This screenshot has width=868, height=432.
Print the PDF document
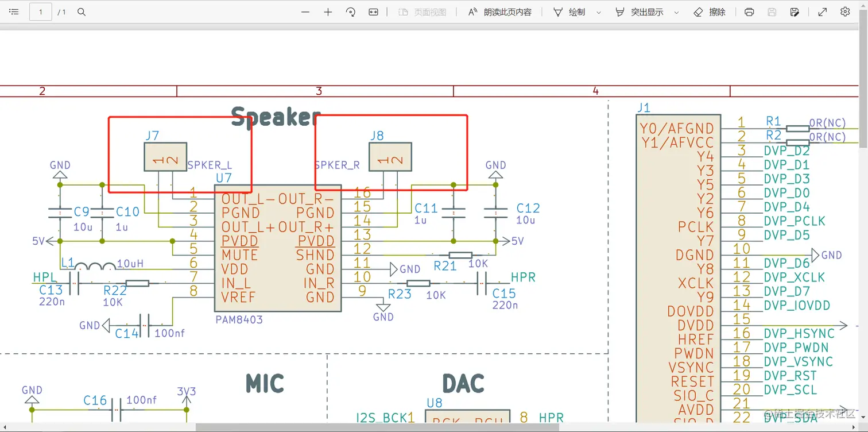749,12
